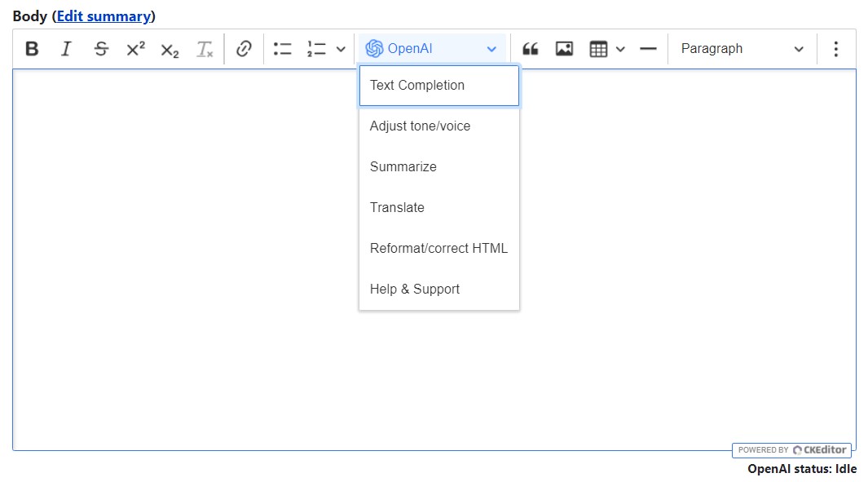Apply superscript formatting
Screen dimensions: 868x482
135,49
